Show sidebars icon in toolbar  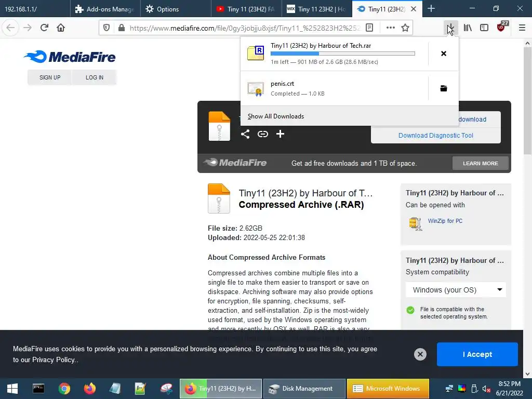[484, 28]
